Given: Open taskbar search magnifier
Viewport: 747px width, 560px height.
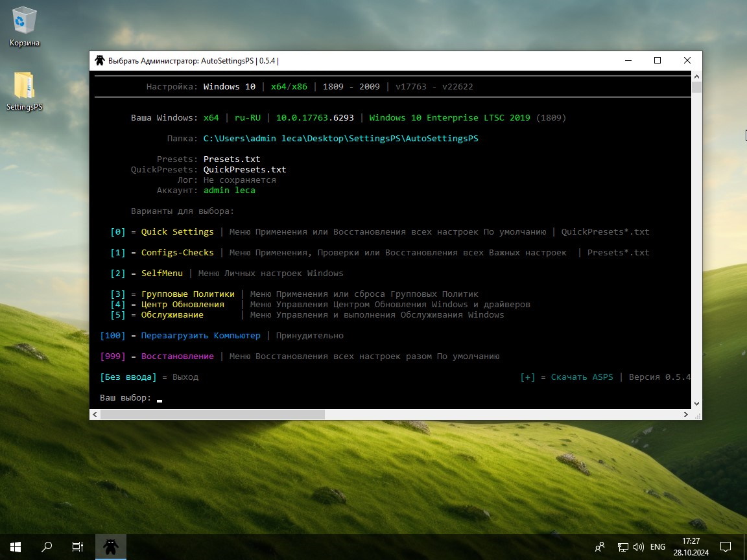Looking at the screenshot, I should coord(47,546).
